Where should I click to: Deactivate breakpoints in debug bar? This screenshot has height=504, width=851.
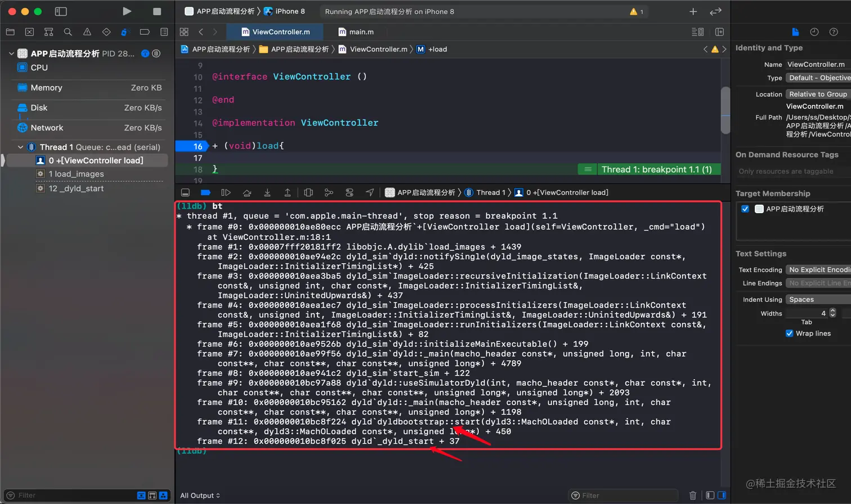coord(205,192)
